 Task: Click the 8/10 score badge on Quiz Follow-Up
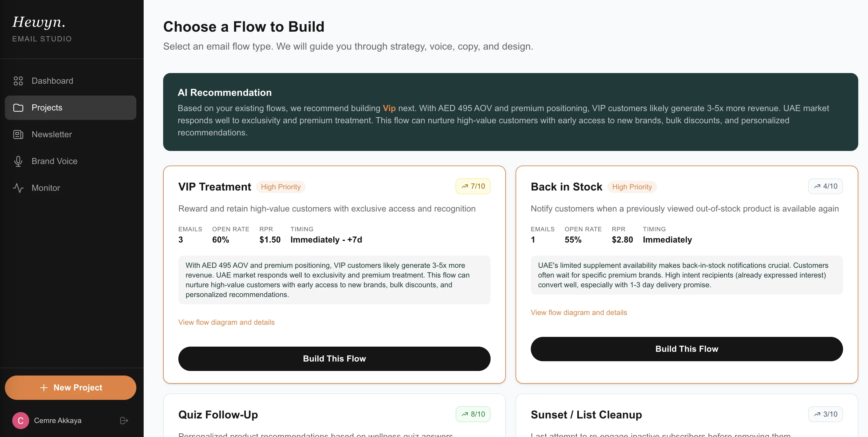[473, 414]
